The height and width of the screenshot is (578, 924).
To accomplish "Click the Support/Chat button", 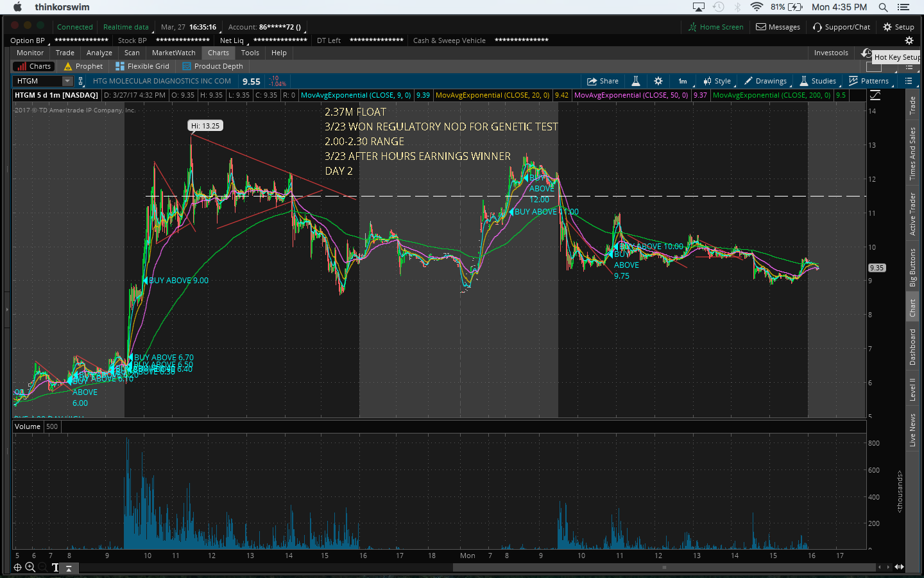I will (x=841, y=27).
